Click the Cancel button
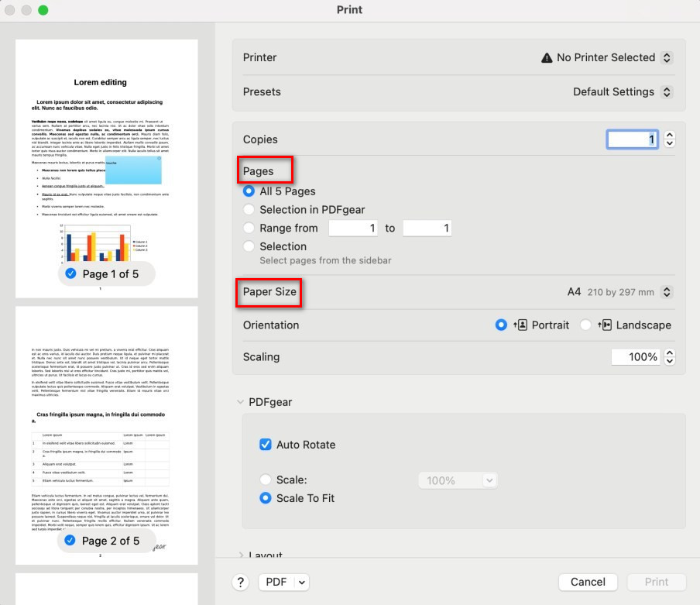 588,582
